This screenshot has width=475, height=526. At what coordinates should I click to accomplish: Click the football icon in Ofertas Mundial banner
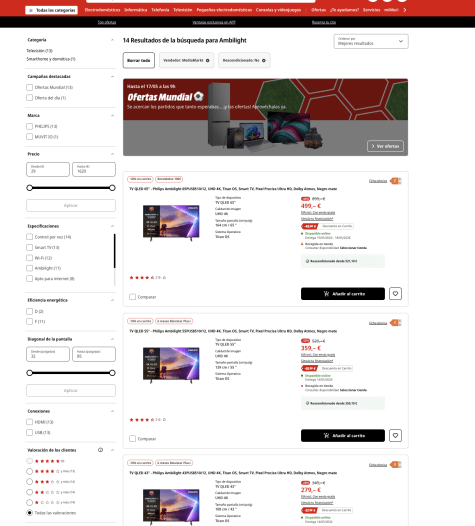pyautogui.click(x=199, y=96)
